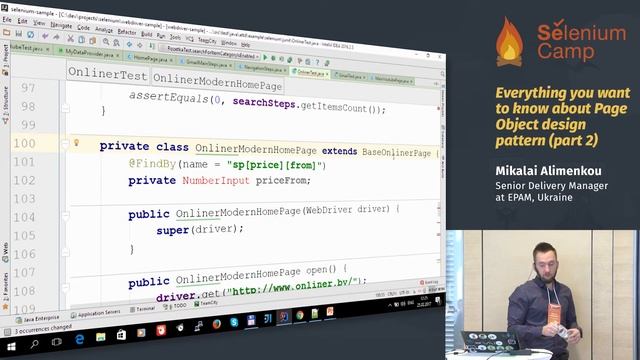
Task: Open the Terminal tool window
Action: [x=142, y=309]
